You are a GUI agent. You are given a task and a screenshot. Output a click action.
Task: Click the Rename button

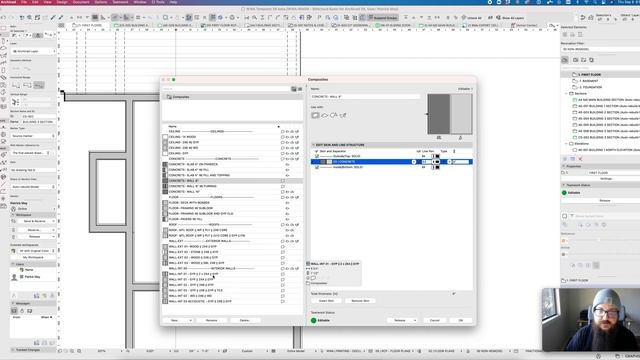211,320
